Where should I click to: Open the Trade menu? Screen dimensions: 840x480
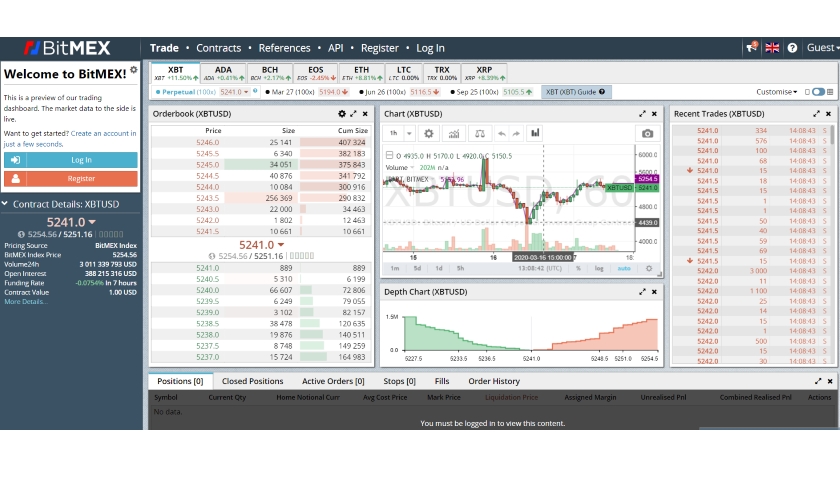click(164, 48)
